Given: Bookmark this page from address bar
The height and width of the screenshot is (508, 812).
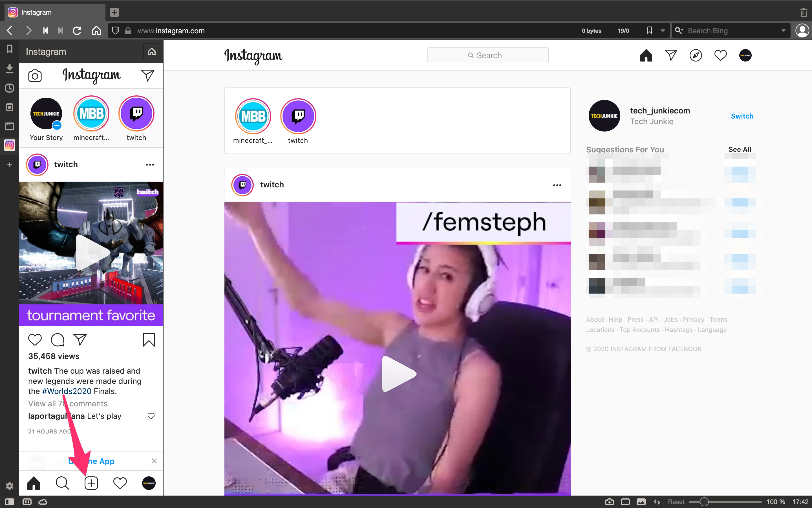Looking at the screenshot, I should pyautogui.click(x=650, y=30).
